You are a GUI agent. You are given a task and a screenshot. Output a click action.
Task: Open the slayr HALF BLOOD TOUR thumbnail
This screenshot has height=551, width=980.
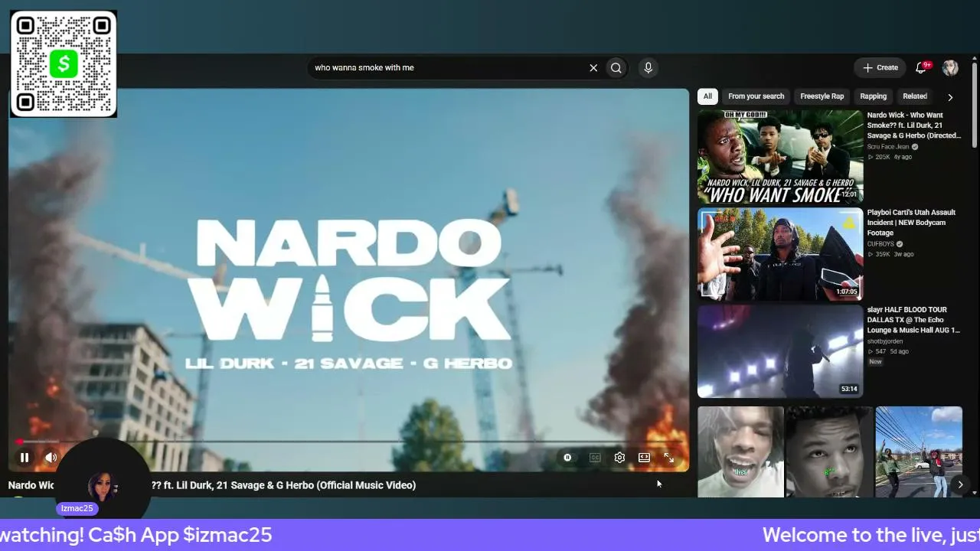pyautogui.click(x=780, y=351)
